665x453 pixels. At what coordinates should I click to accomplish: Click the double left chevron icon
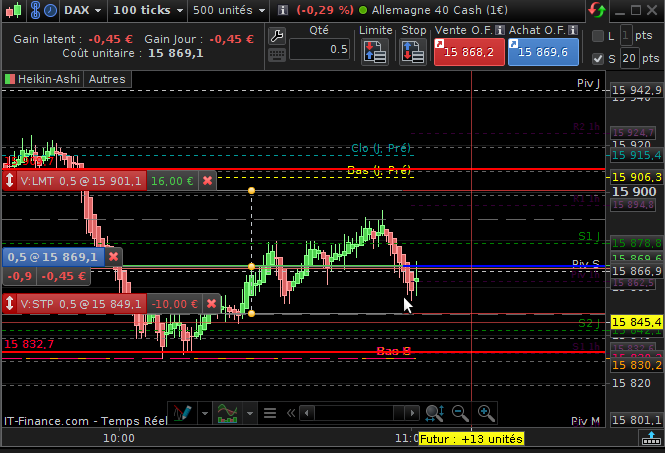[x=291, y=413]
